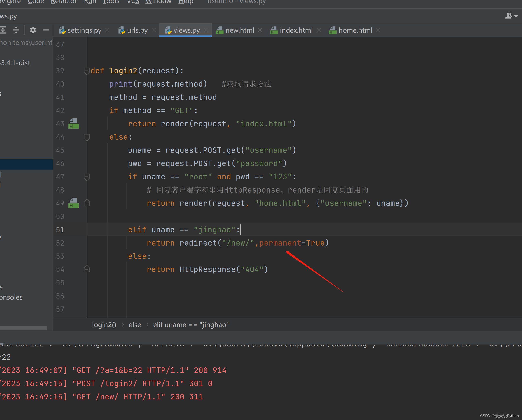522x420 pixels.
Task: Click the else breadcrumb item
Action: click(135, 325)
